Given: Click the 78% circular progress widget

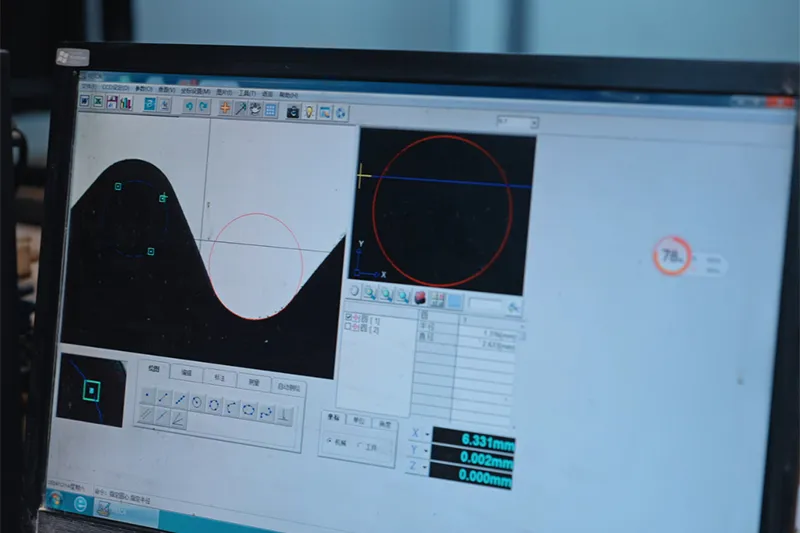Looking at the screenshot, I should pos(672,256).
